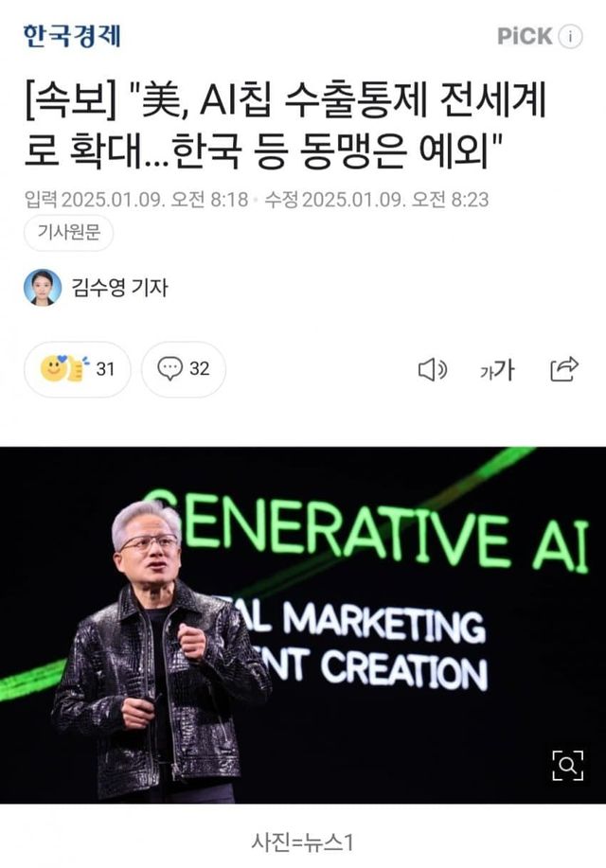Click the 입력 2025.01.09 timestamp
This screenshot has width=606, height=868.
pos(136,200)
